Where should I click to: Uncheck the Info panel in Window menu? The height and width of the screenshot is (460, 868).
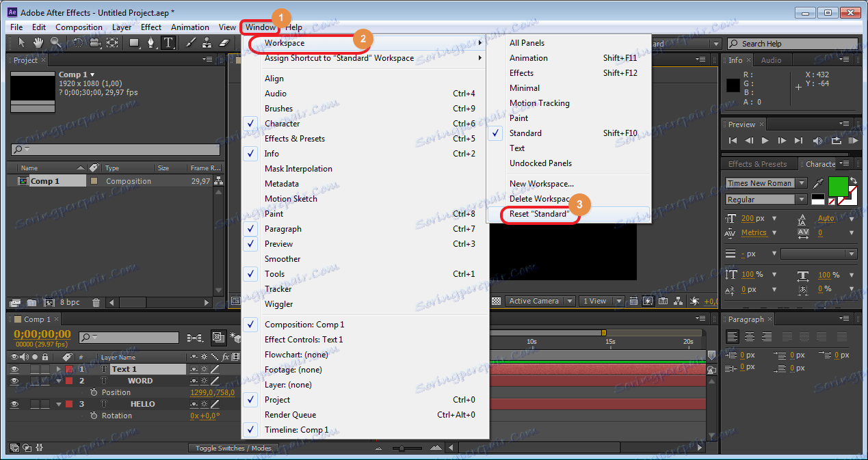365,154
